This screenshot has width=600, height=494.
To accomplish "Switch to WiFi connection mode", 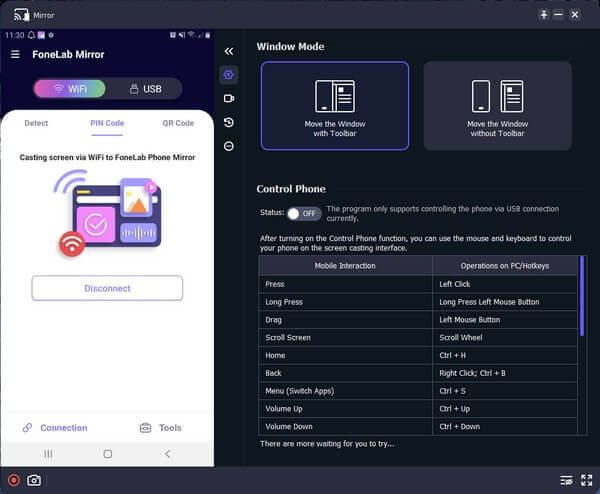I will pos(70,89).
